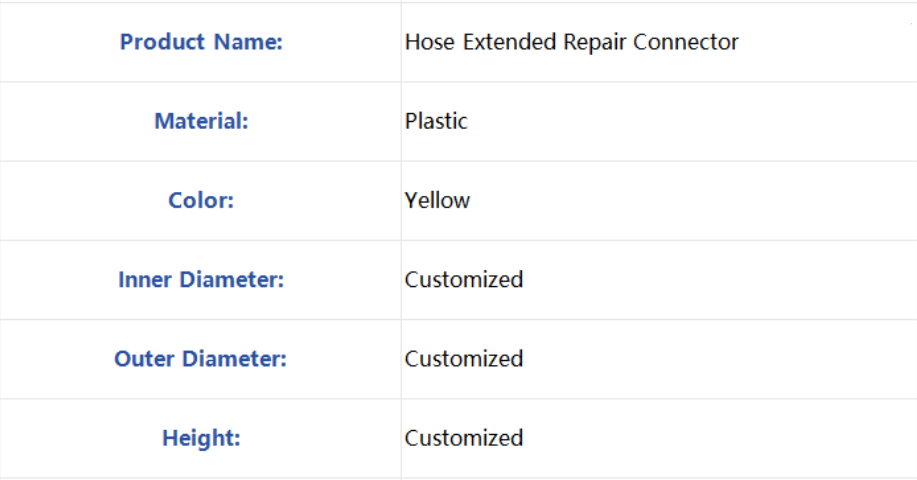Image resolution: width=917 pixels, height=480 pixels.
Task: Click the Product Name label cell
Action: pos(201,42)
